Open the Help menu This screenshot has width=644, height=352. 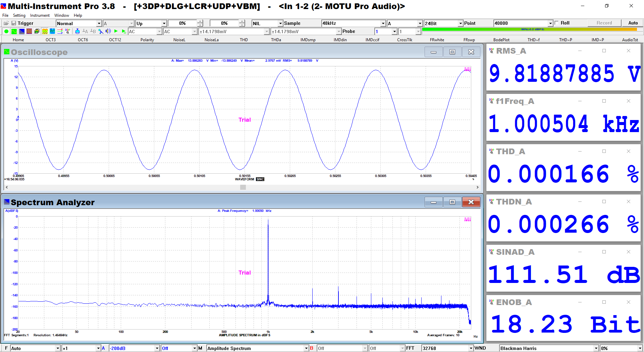coord(78,15)
